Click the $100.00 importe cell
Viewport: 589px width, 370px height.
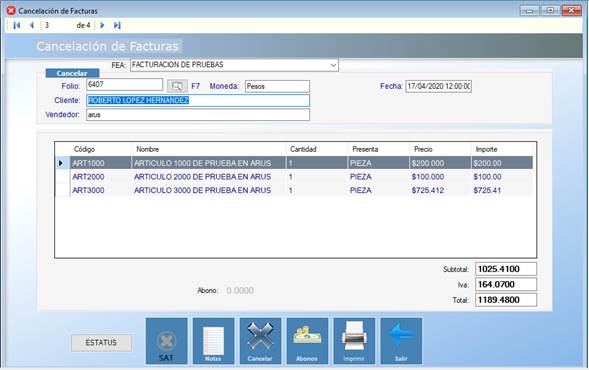[x=502, y=177]
